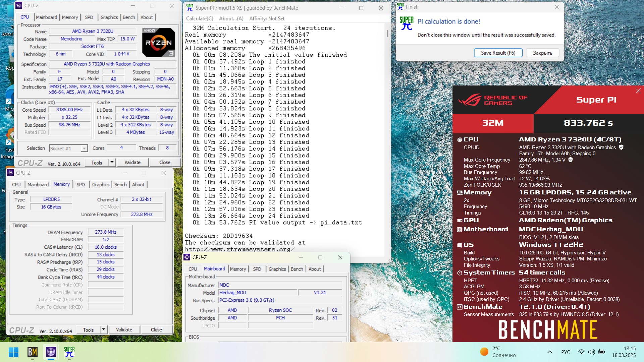Click the System Timers clock icon
644x362 pixels.
tap(460, 273)
